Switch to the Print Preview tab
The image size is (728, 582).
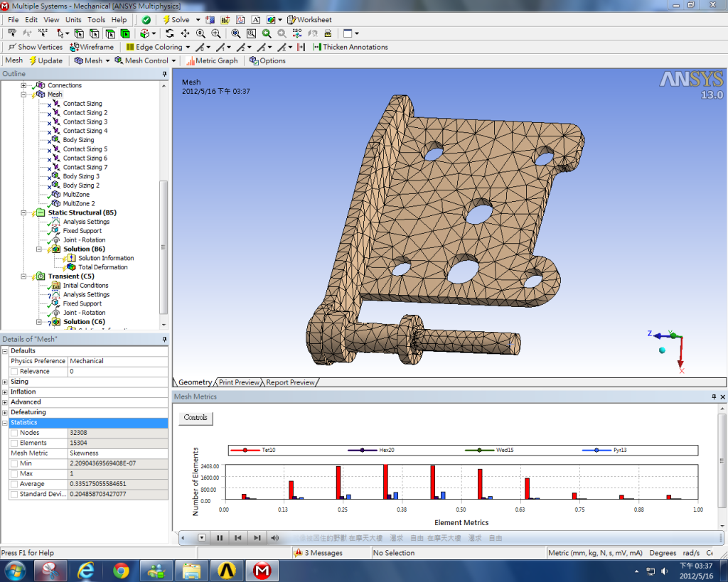coord(239,382)
